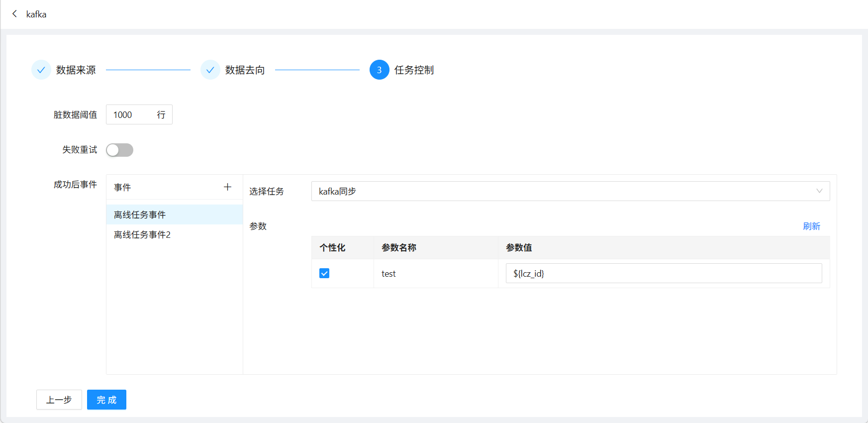Open the 选择任务 dropdown showing kafka同步
Image resolution: width=868 pixels, height=423 pixels.
pyautogui.click(x=562, y=191)
